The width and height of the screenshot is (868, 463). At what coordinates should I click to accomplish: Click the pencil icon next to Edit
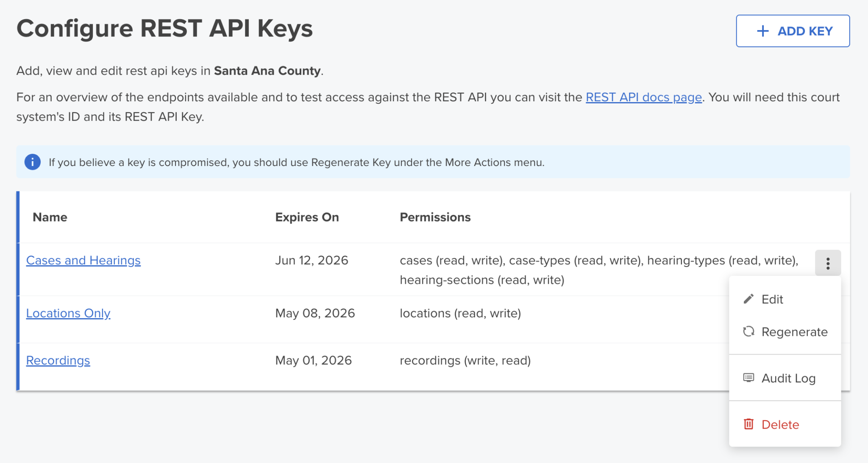(748, 299)
